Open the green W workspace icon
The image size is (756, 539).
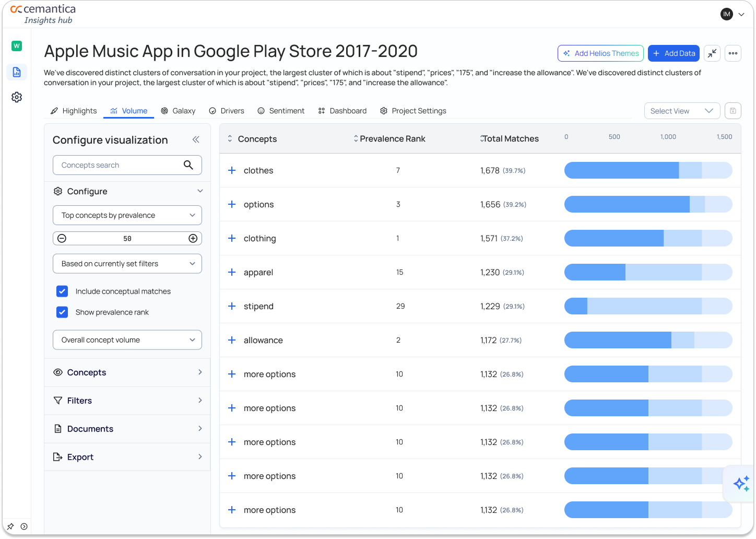[x=17, y=46]
